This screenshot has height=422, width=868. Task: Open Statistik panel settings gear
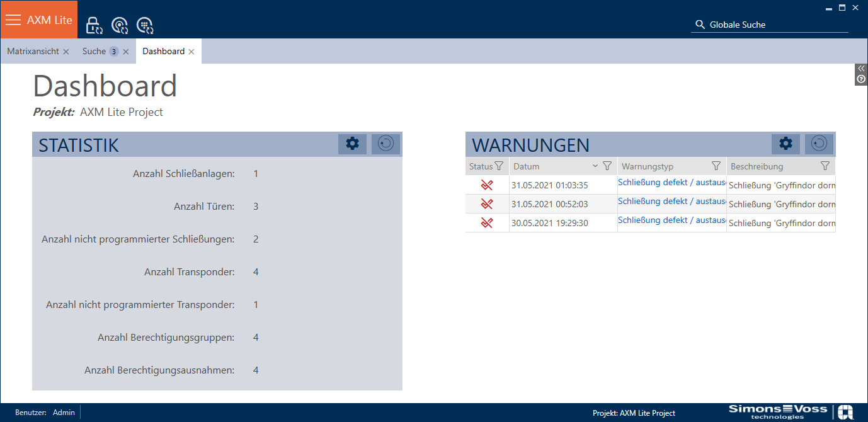352,144
